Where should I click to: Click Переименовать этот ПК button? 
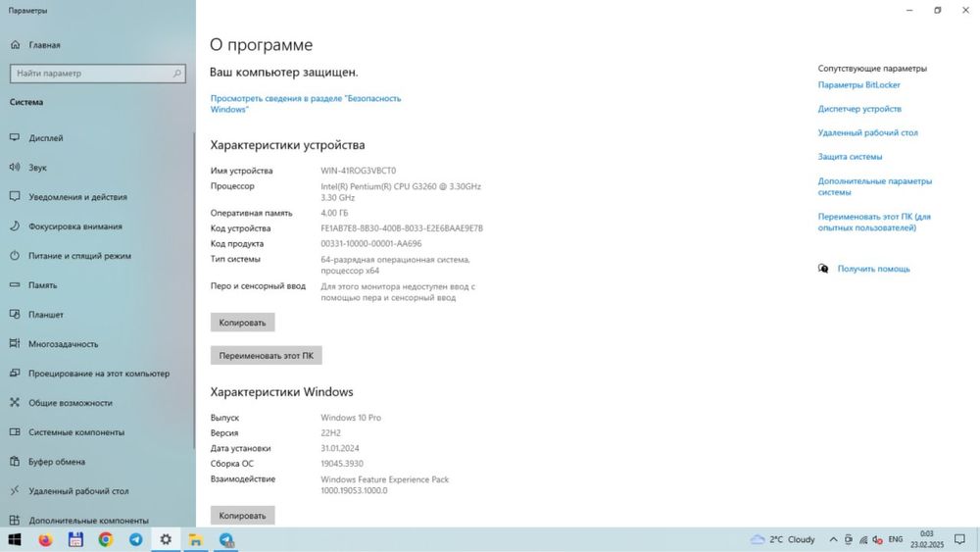[267, 356]
